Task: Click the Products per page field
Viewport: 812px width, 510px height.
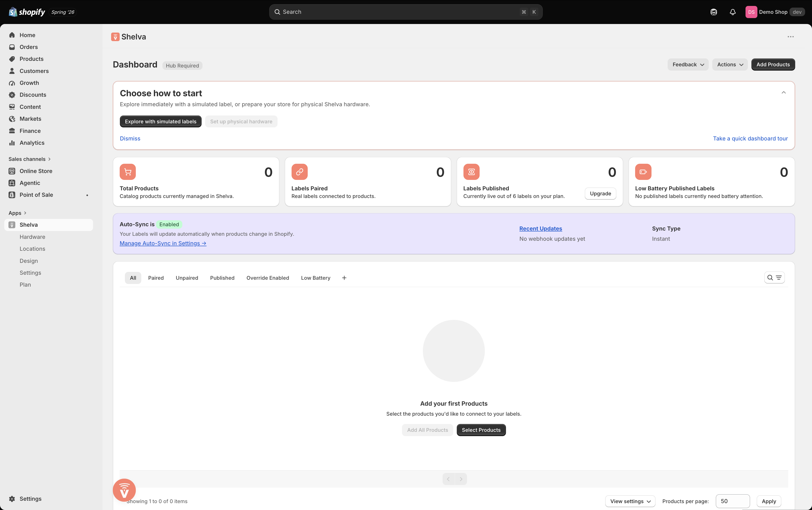Action: [732, 501]
